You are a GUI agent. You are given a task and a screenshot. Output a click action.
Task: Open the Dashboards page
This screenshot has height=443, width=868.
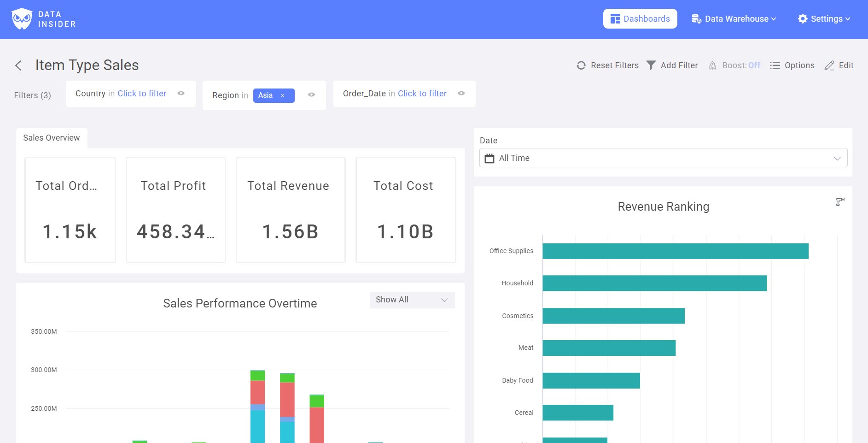click(x=640, y=19)
